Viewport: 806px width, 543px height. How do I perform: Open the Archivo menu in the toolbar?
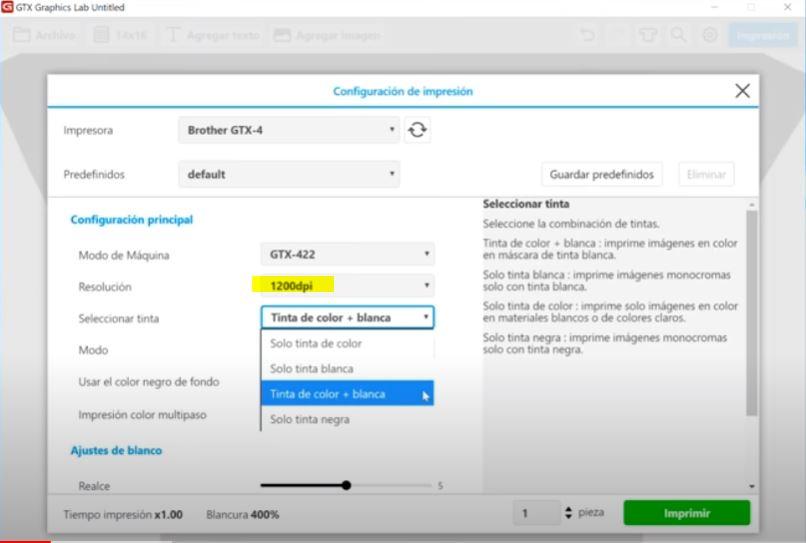[x=44, y=35]
